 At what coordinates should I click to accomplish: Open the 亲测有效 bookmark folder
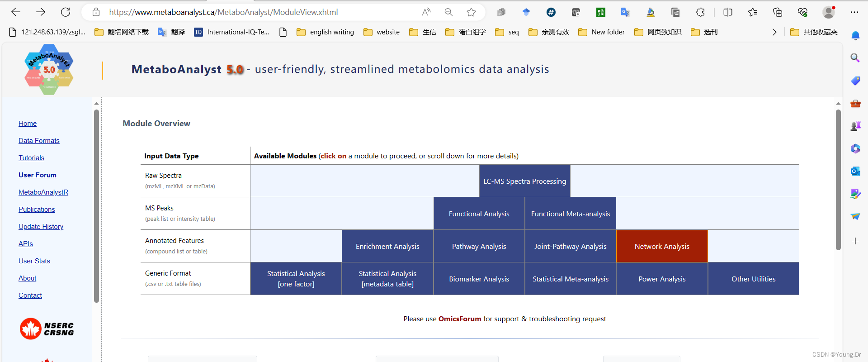tap(549, 32)
